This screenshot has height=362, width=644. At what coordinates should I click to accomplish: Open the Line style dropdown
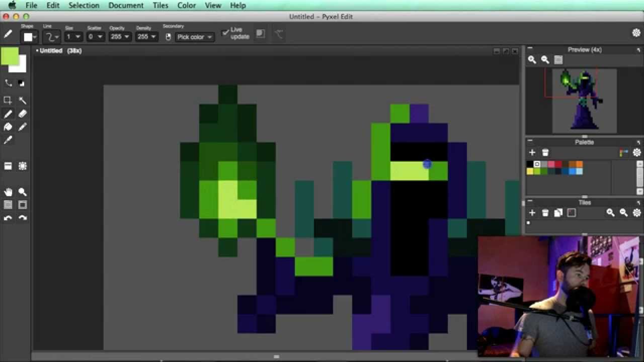[x=52, y=37]
